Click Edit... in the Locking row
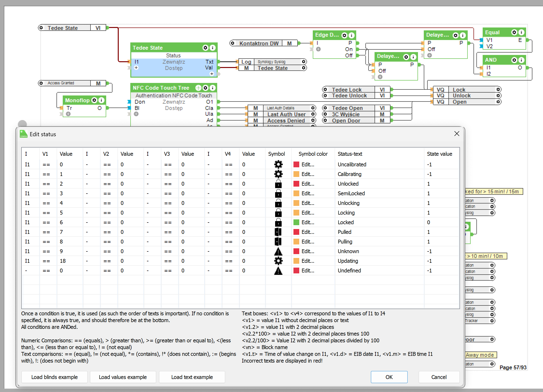This screenshot has height=392, width=543. click(x=308, y=213)
